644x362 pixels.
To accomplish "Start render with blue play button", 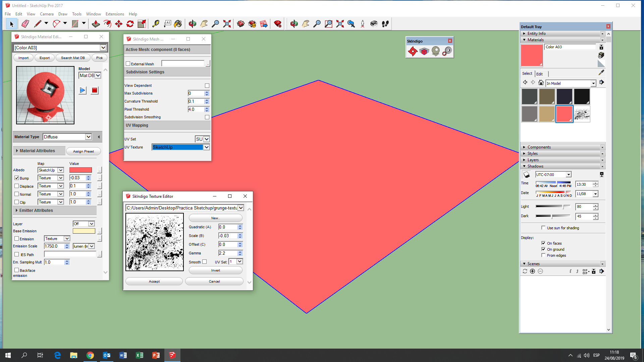I will (x=83, y=90).
